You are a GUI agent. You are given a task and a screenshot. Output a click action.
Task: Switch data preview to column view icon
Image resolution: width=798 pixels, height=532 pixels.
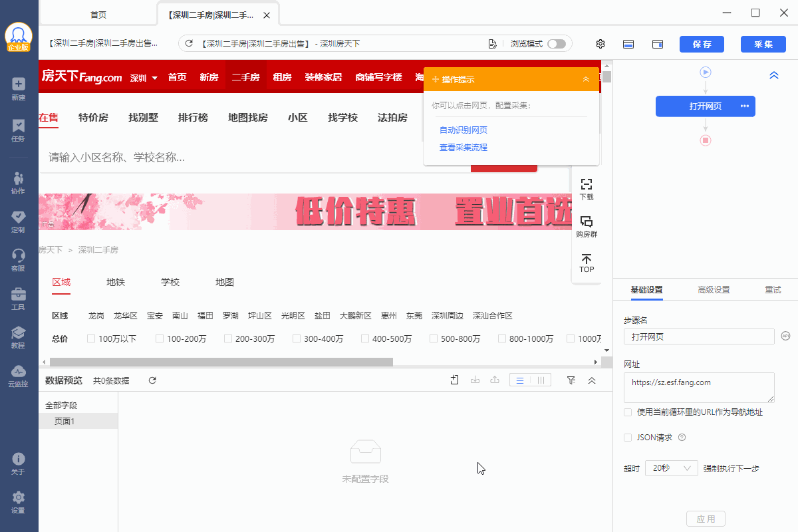[541, 380]
